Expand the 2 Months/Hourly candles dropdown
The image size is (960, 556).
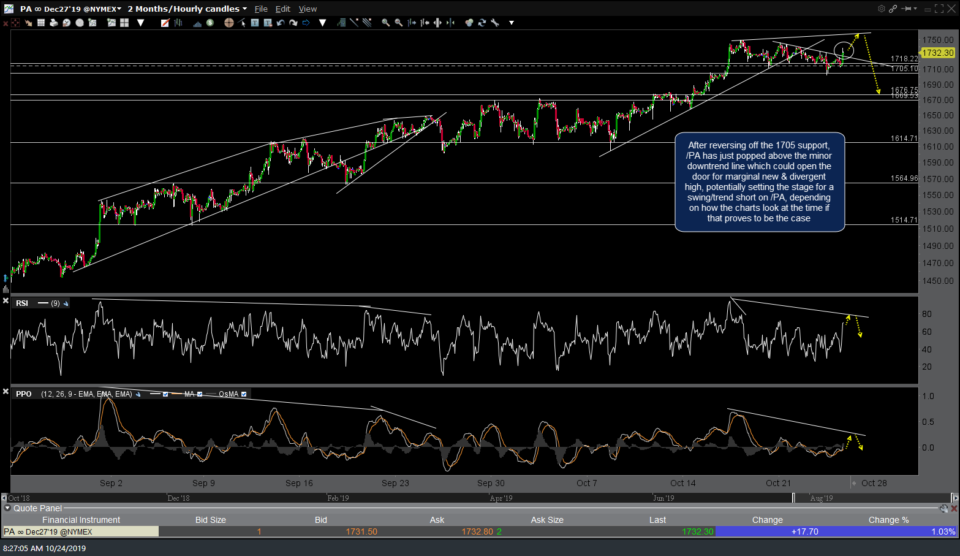187,9
